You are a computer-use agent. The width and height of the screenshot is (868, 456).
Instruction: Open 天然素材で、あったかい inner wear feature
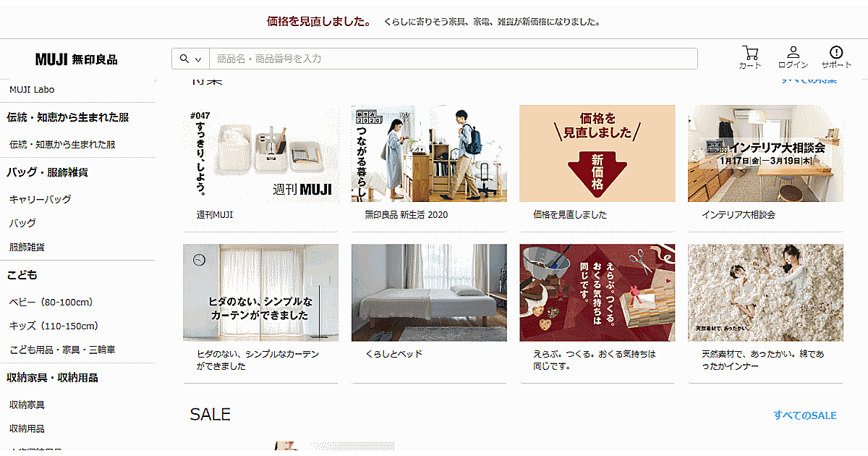pyautogui.click(x=765, y=292)
